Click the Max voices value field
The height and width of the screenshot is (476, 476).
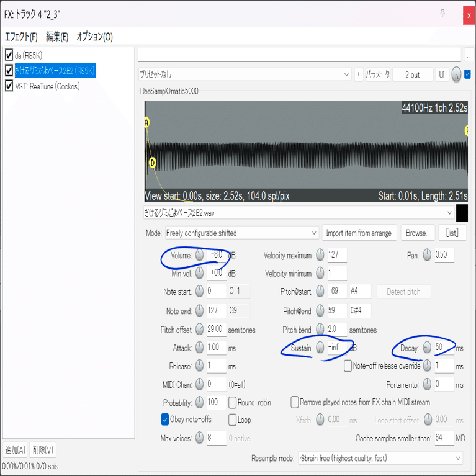[217, 438]
